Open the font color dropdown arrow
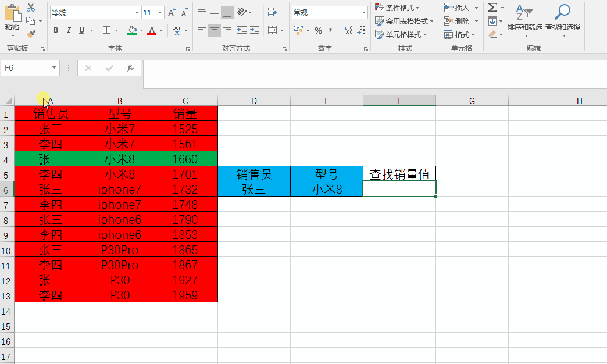Image resolution: width=607 pixels, height=364 pixels. coord(162,30)
